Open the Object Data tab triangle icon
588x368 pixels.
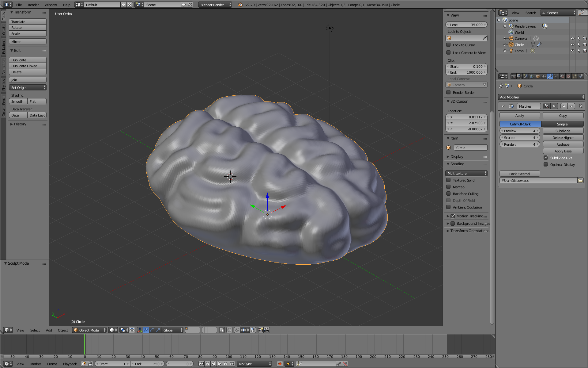click(556, 76)
